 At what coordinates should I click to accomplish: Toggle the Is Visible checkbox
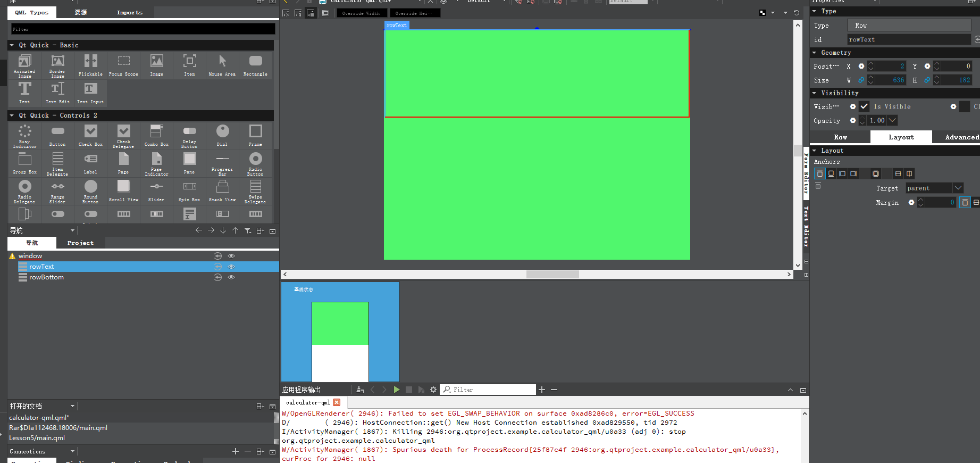pos(864,106)
